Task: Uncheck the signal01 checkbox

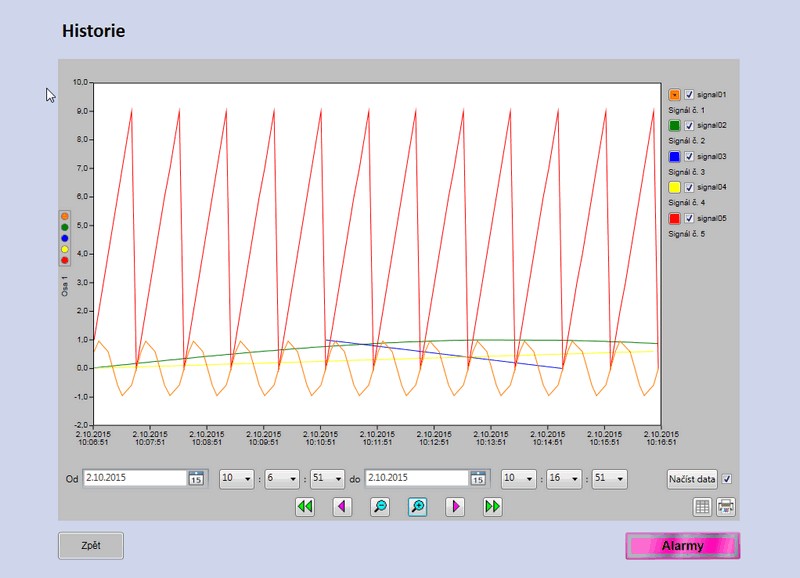Action: [x=689, y=94]
